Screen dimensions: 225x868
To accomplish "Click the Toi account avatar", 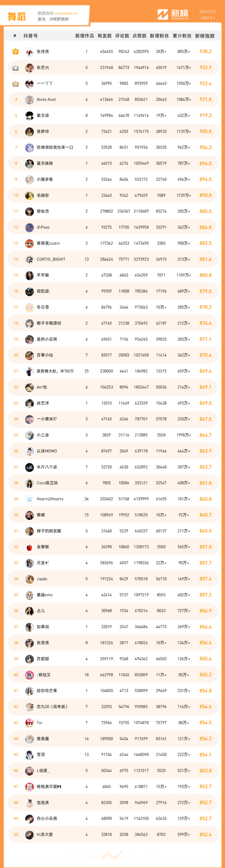I will coord(29,723).
